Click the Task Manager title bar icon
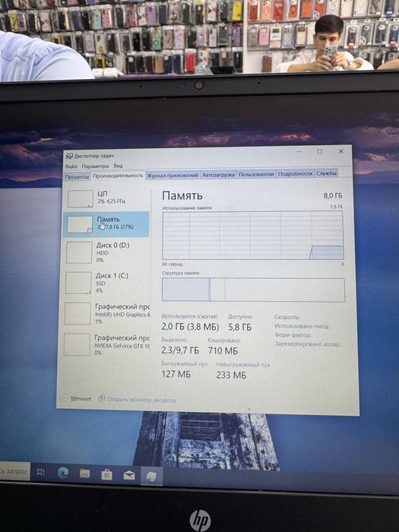This screenshot has width=399, height=532. click(69, 156)
